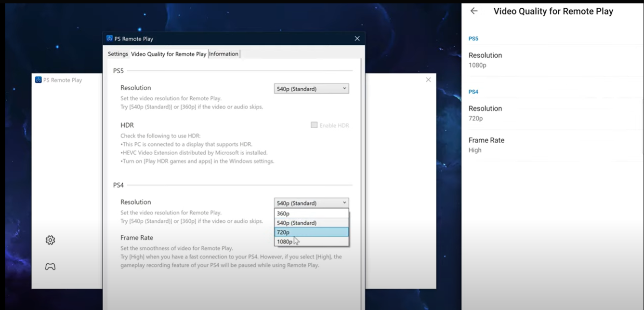This screenshot has height=310, width=644.
Task: Click 'This PC is connected to a display' line
Action: click(186, 144)
